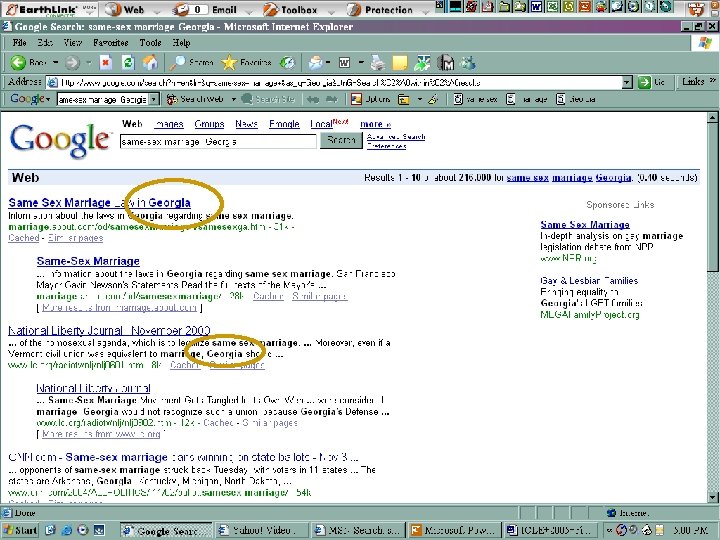Expand the address bar dropdown arrow
Viewport: 720px width, 540px height.
tap(627, 83)
